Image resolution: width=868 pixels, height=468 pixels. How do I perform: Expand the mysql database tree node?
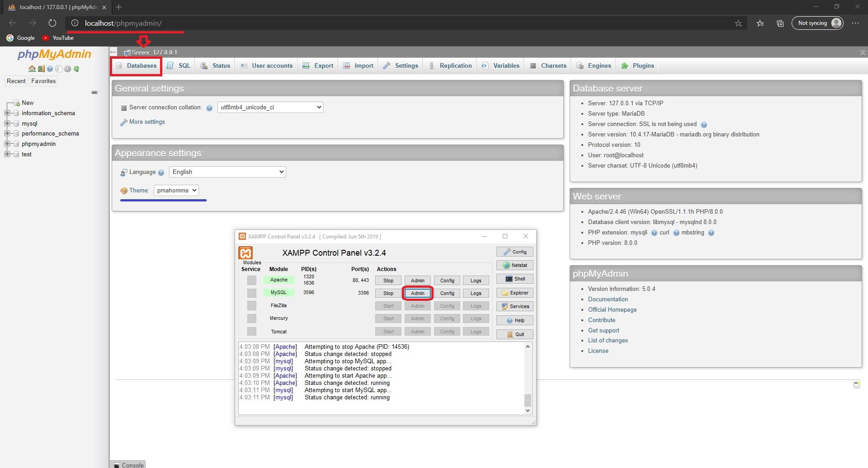point(7,123)
